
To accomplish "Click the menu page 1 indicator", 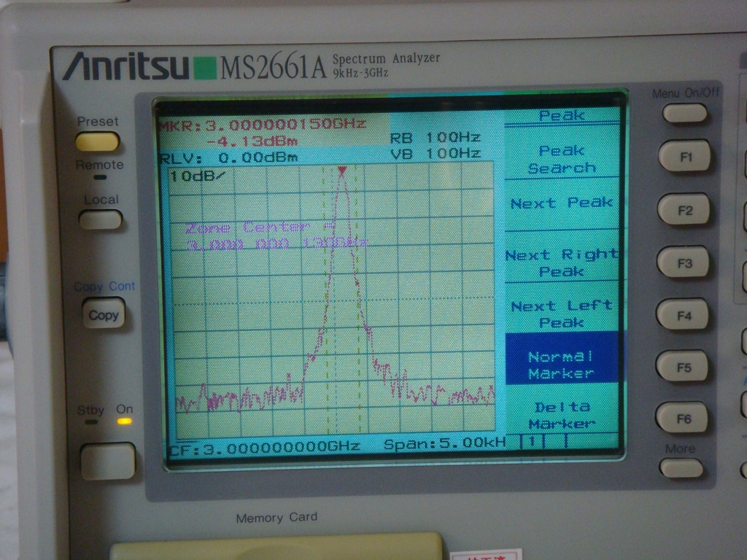I will pyautogui.click(x=531, y=441).
